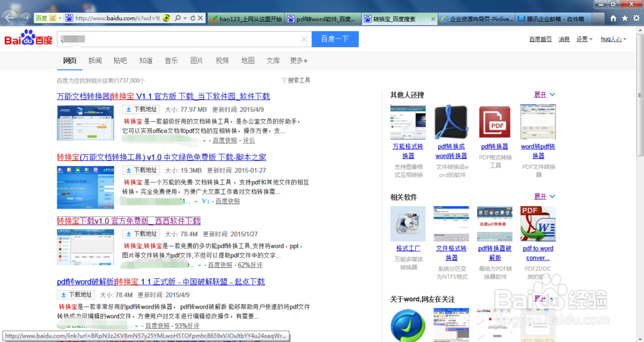Select the 图片 search category
644x342 pixels.
coord(196,61)
